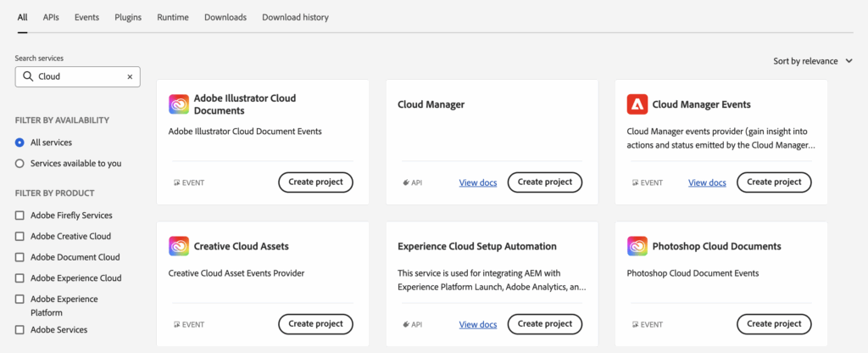Create project for Cloud Manager
Screen dimensions: 868x353
click(x=545, y=182)
